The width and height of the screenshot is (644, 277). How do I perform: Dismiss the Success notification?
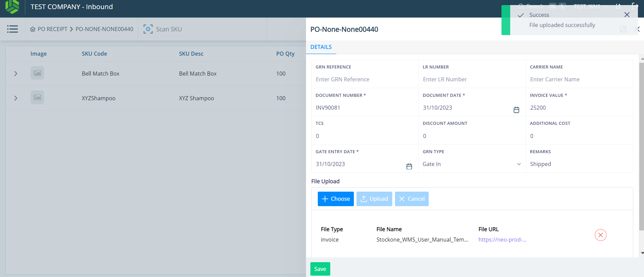626,15
